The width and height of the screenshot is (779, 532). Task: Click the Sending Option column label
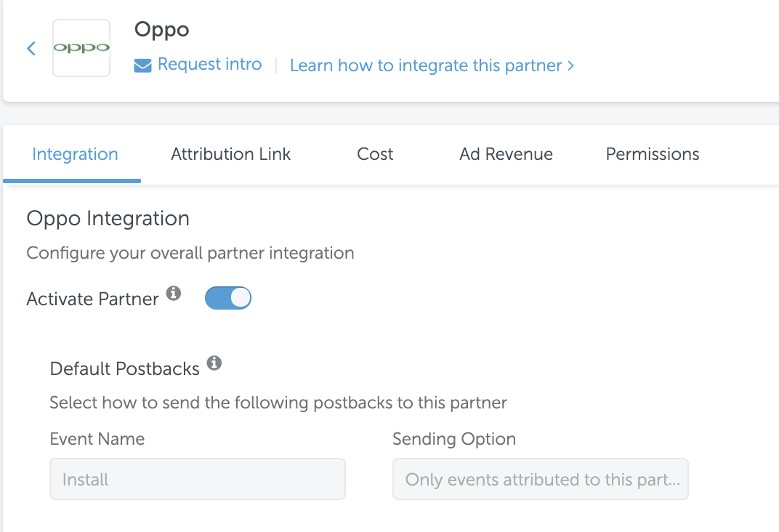(454, 440)
